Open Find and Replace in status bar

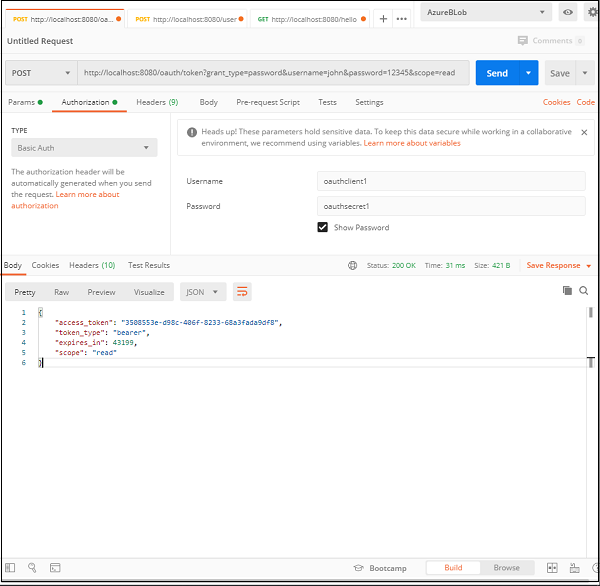[x=33, y=568]
